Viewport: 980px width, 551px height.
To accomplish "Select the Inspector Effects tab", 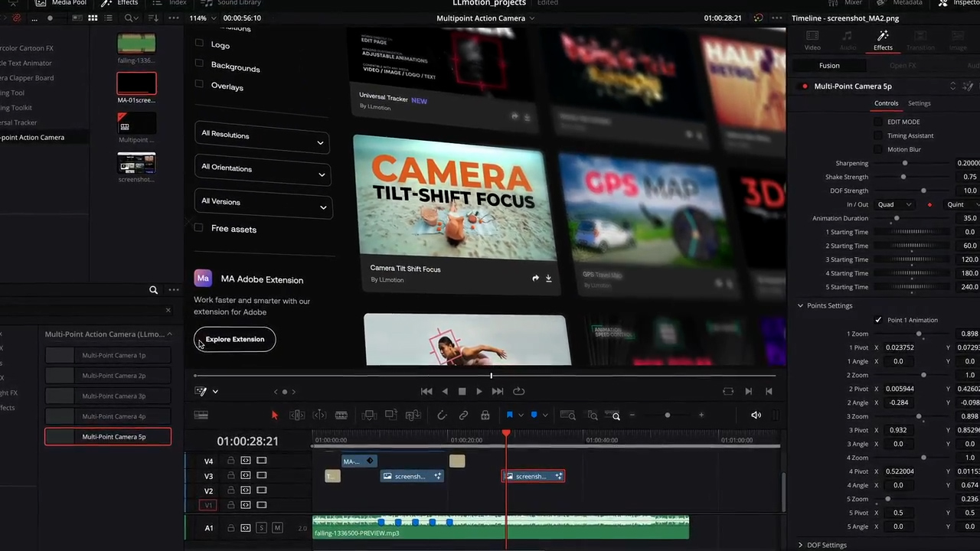I will pos(883,41).
